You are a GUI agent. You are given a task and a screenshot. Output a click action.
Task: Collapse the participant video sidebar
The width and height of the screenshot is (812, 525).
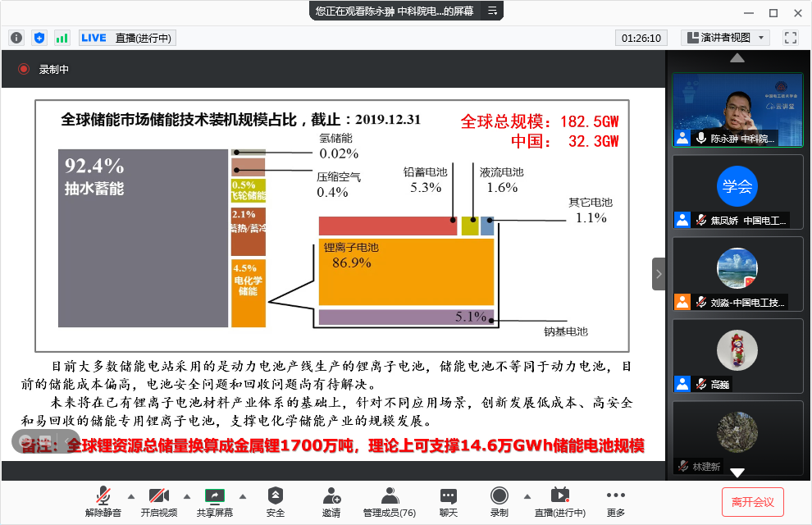[x=659, y=274]
